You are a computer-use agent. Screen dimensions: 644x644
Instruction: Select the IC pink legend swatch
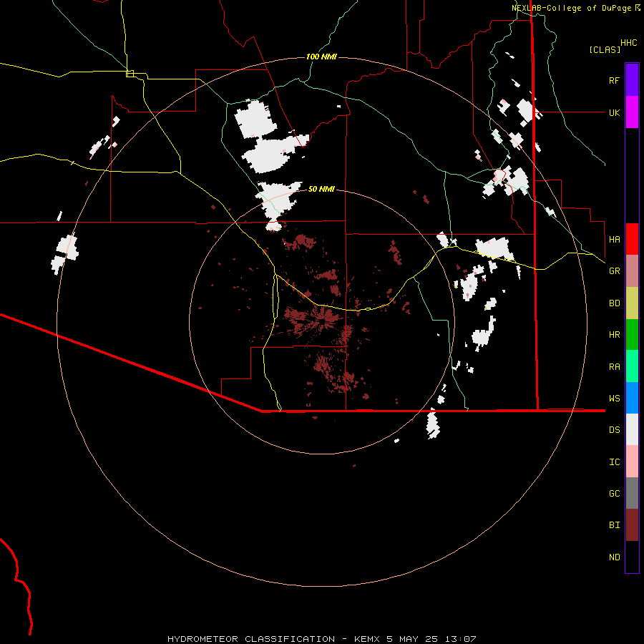[632, 462]
